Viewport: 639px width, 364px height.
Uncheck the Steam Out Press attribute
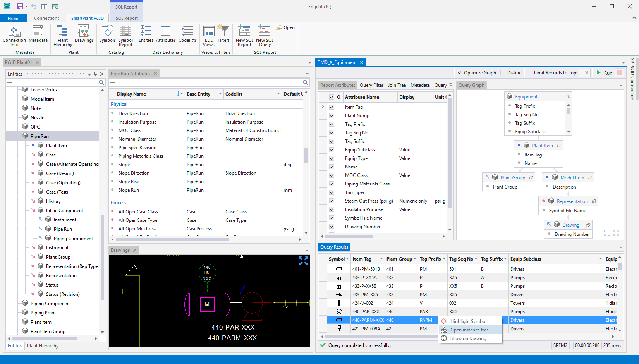pyautogui.click(x=332, y=201)
